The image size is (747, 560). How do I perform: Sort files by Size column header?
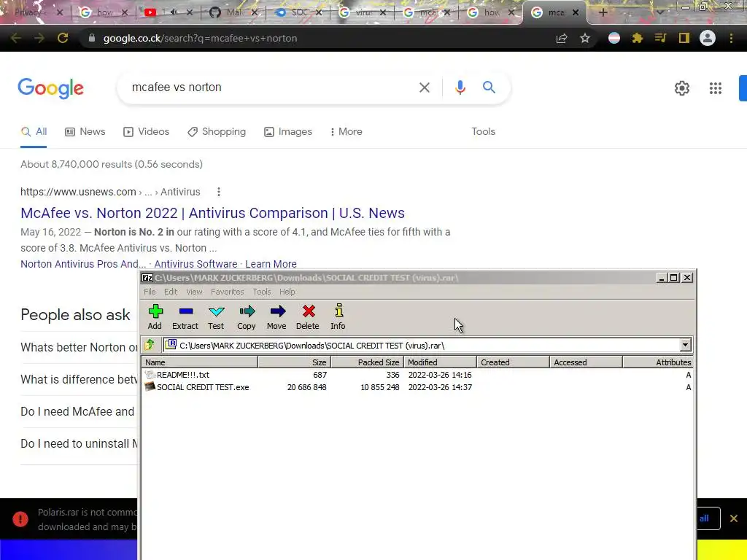pyautogui.click(x=295, y=362)
